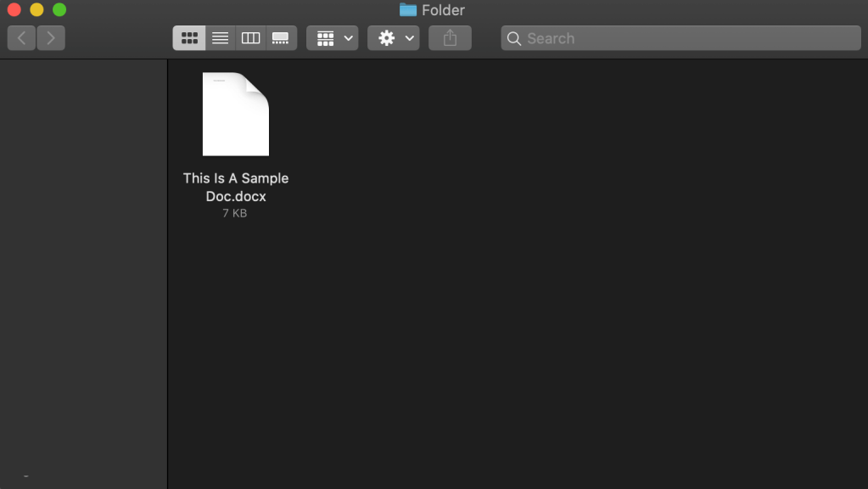Switch to list view
Screen dimensions: 868x489
point(220,38)
